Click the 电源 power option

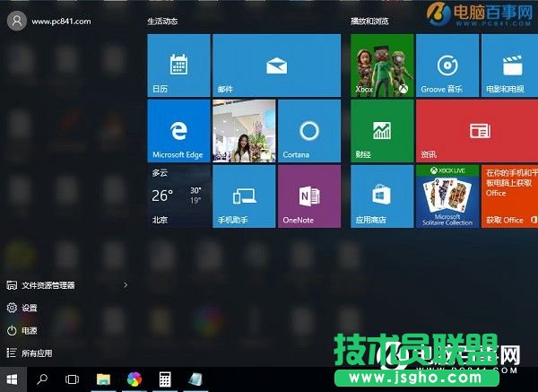[x=22, y=331]
